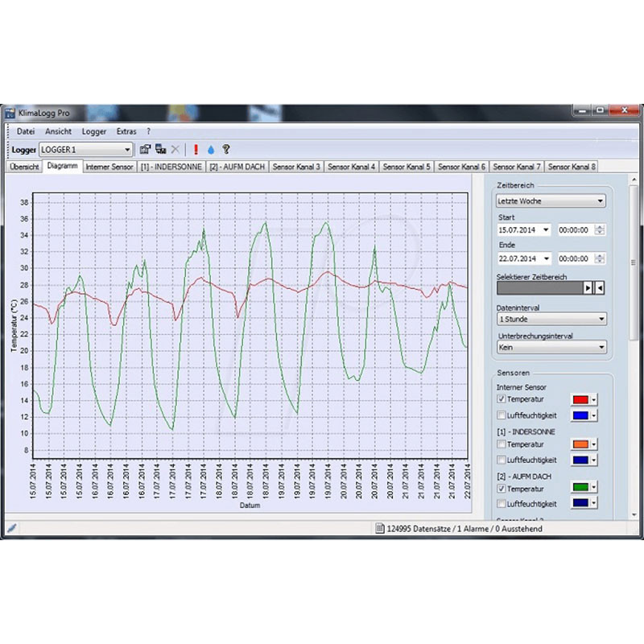Image resolution: width=644 pixels, height=644 pixels.
Task: Open the Extras menu
Action: [126, 131]
